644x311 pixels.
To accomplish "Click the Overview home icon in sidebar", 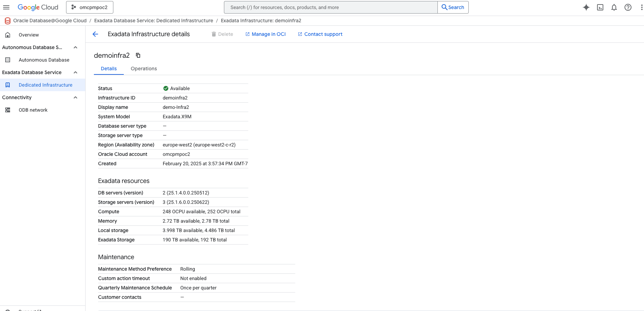I will click(8, 35).
